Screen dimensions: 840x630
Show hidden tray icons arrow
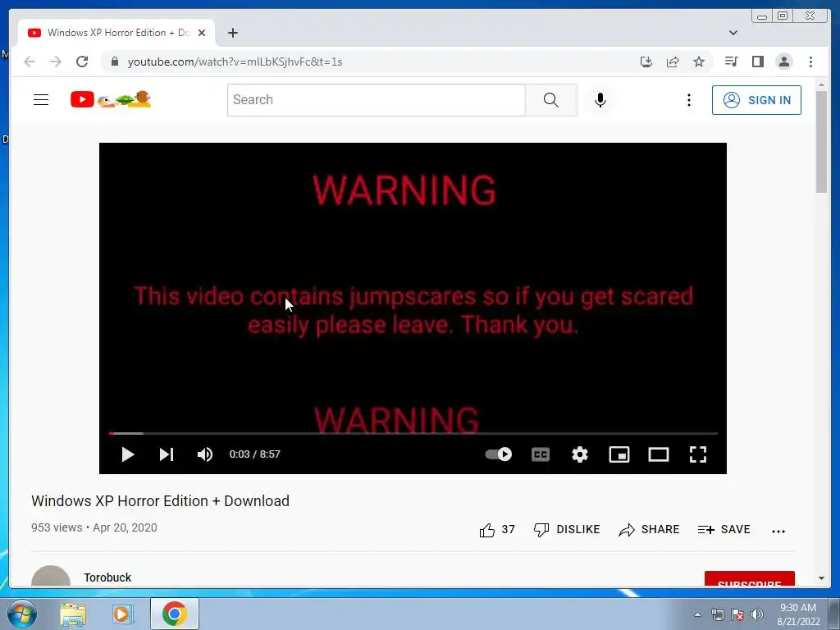coord(697,614)
